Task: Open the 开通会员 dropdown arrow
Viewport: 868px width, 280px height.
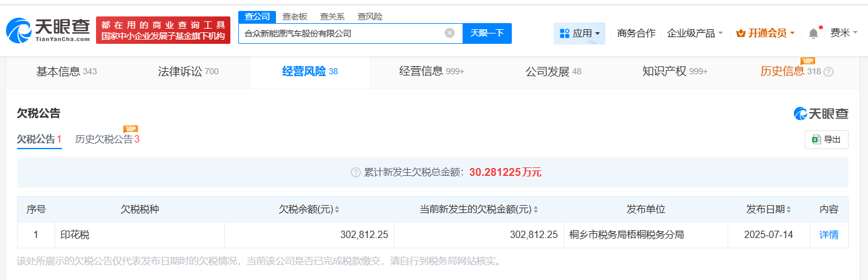Action: [x=792, y=33]
